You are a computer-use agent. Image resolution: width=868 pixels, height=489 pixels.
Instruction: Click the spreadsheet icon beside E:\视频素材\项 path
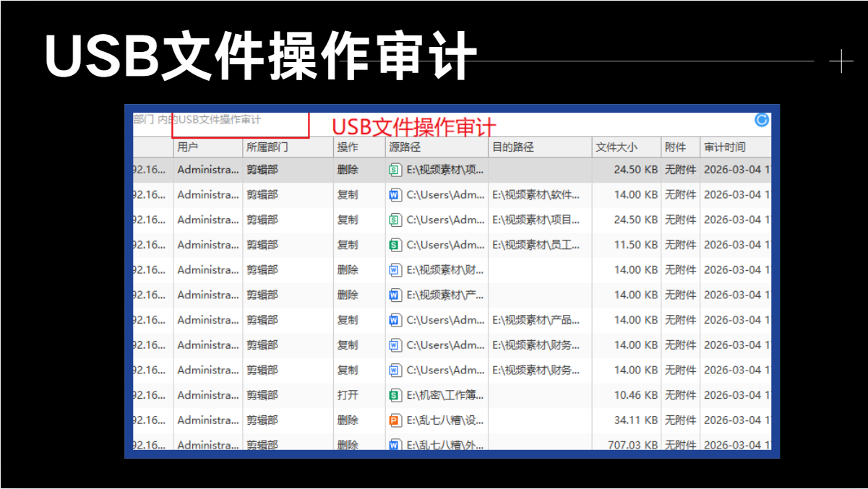[x=395, y=170]
